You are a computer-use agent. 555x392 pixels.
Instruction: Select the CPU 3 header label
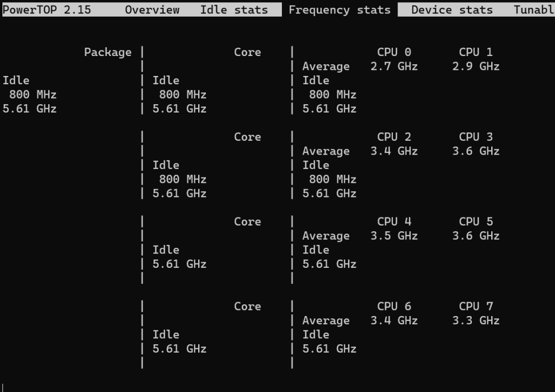[x=476, y=137]
